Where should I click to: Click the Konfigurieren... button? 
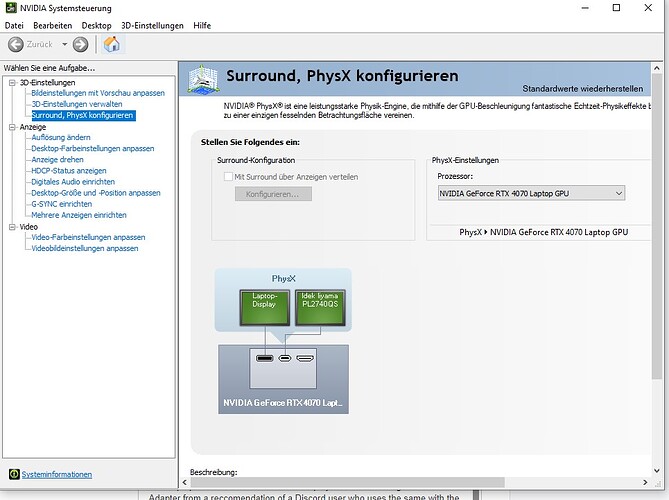coord(273,194)
